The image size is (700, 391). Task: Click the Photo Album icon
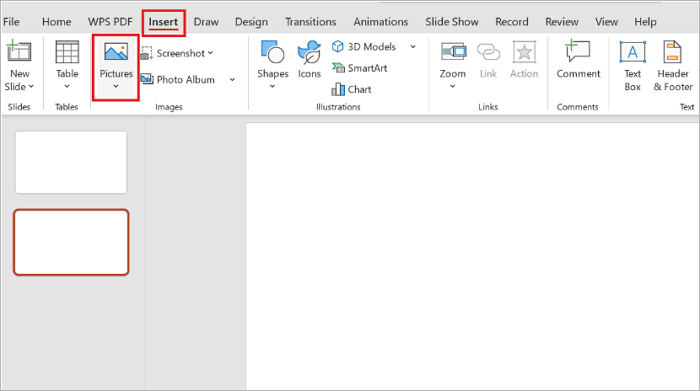147,79
